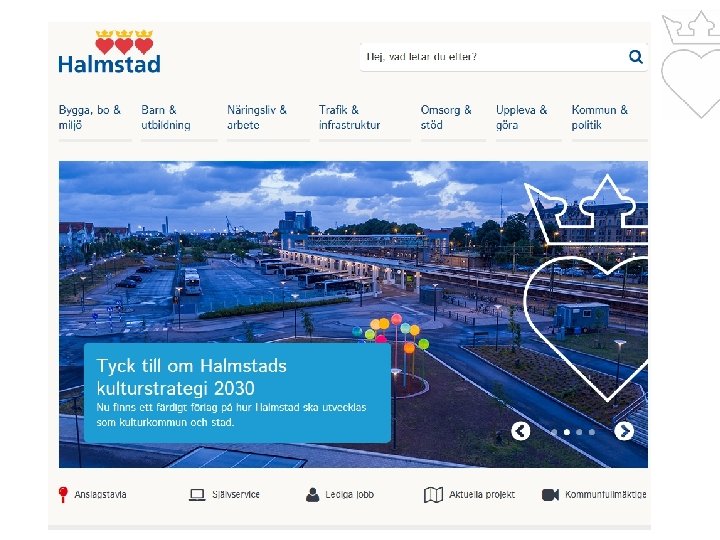Open the Bygga, bo & miljö menu

(x=90, y=118)
